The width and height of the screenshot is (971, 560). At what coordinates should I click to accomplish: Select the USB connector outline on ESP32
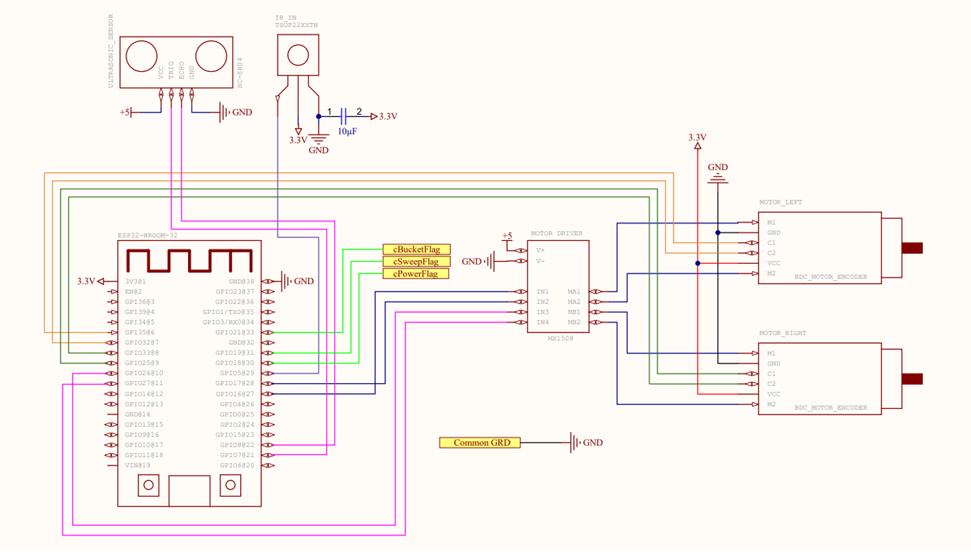pyautogui.click(x=189, y=491)
